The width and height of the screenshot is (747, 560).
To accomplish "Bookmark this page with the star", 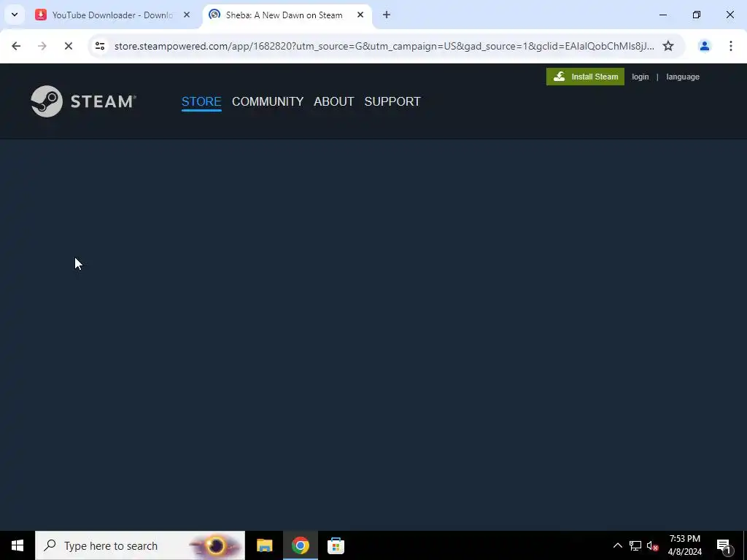I will (668, 46).
